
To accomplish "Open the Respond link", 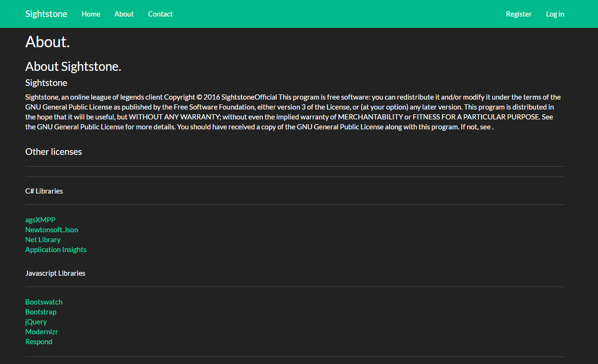I will pos(39,341).
